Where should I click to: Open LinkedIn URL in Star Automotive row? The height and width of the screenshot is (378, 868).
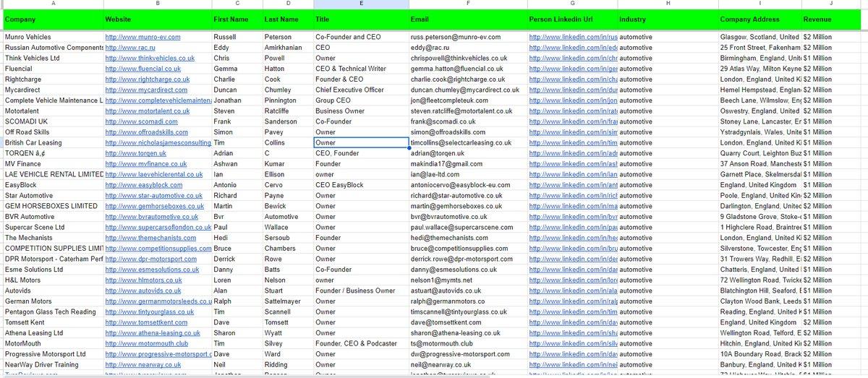[573, 195]
